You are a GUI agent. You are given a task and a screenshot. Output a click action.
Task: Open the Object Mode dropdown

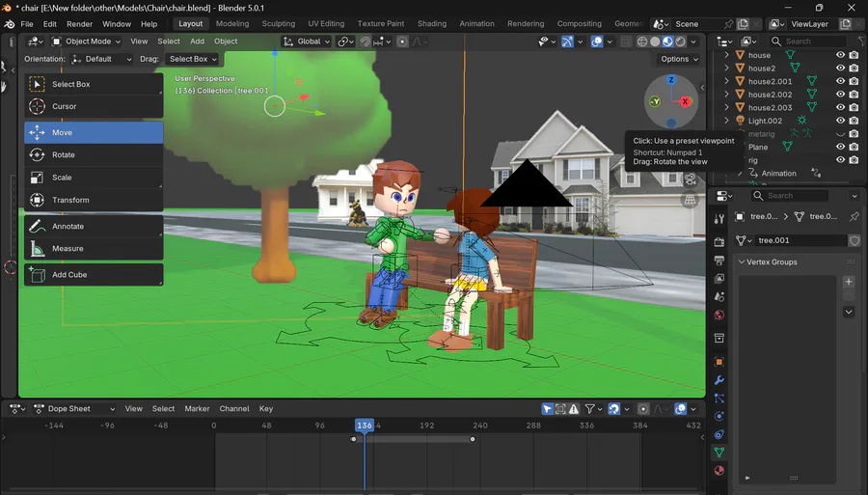[88, 41]
